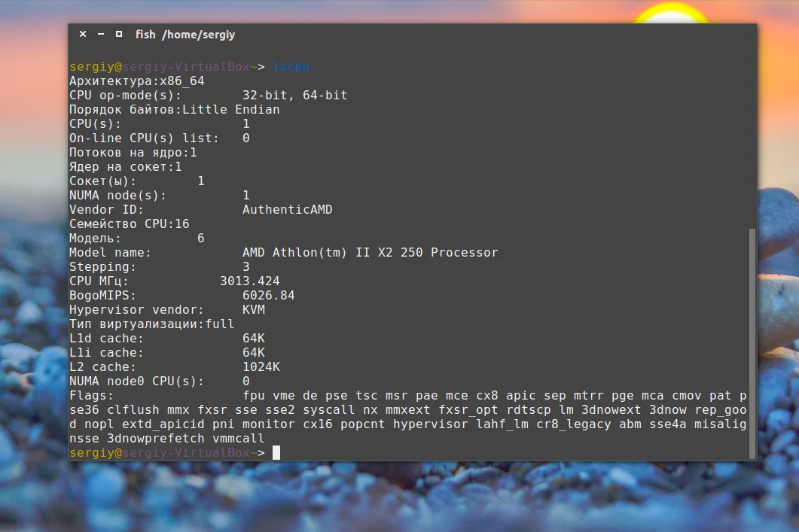Click the '6026.84' BogoMIPS value
The image size is (799, 532).
(x=269, y=295)
